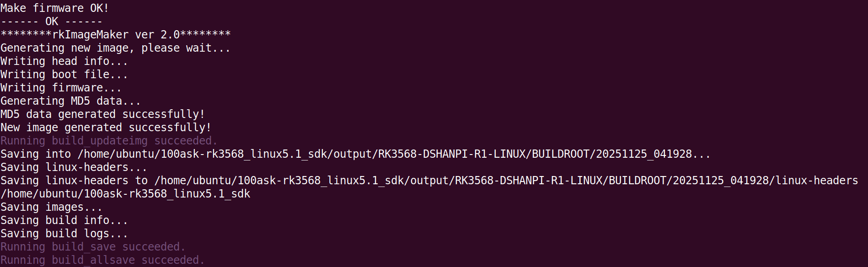Click the "Saving build logs..." line

coord(64,234)
